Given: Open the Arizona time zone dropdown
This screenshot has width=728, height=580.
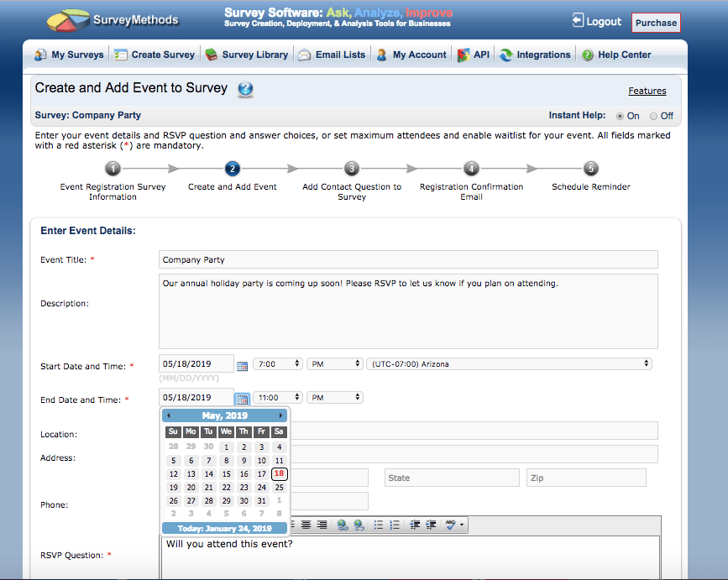Looking at the screenshot, I should [510, 363].
